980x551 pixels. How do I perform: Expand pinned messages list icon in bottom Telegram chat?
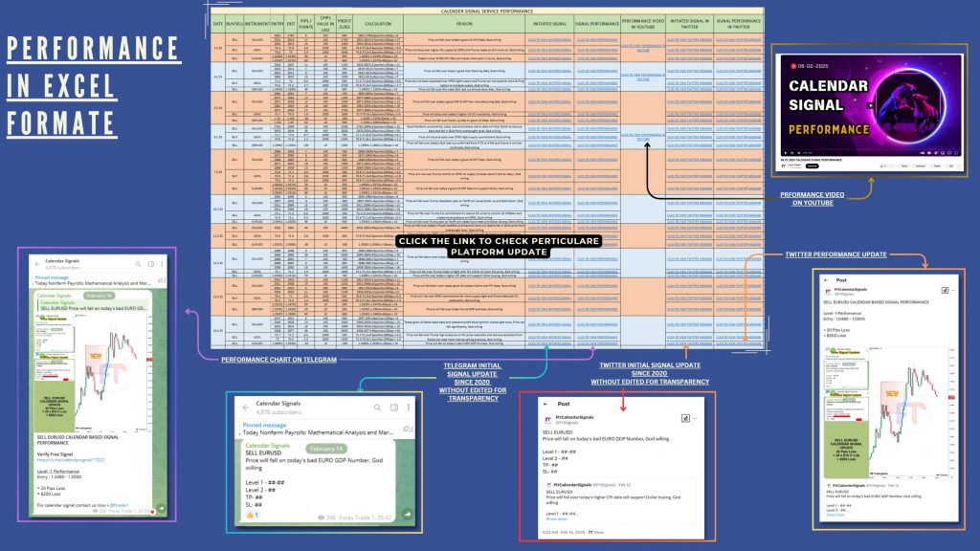click(x=408, y=429)
